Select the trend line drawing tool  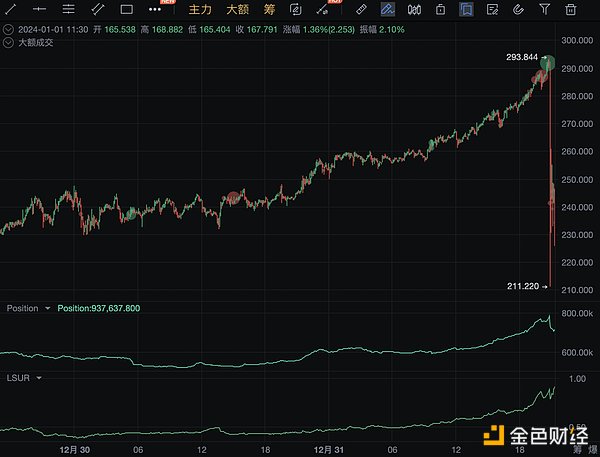pos(11,9)
